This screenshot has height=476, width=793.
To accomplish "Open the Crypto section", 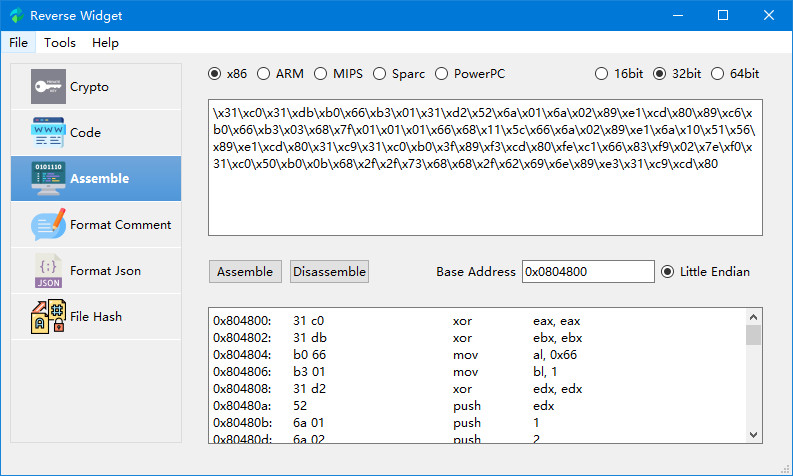I will coord(96,86).
